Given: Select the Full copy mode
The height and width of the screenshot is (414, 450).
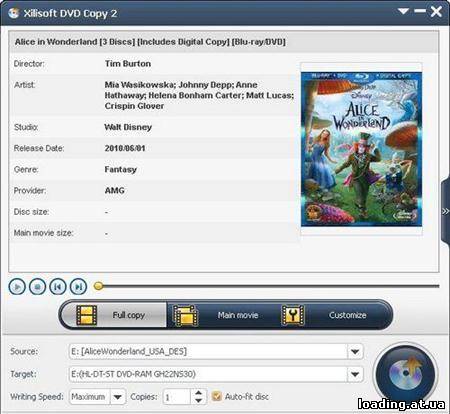Looking at the screenshot, I should [x=113, y=315].
